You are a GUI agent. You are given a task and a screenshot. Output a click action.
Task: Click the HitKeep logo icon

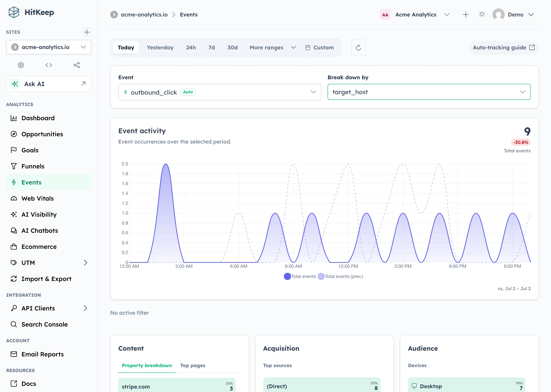point(14,12)
